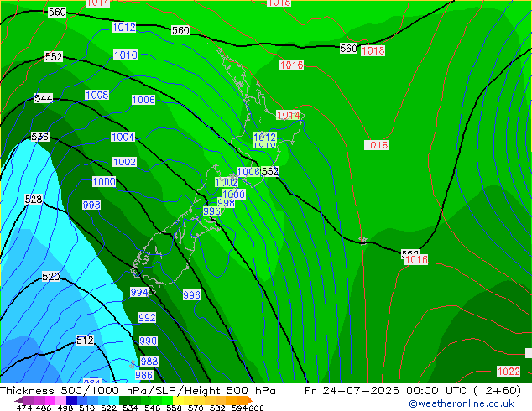Click the '1006' label beside the 552 label

(x=248, y=172)
